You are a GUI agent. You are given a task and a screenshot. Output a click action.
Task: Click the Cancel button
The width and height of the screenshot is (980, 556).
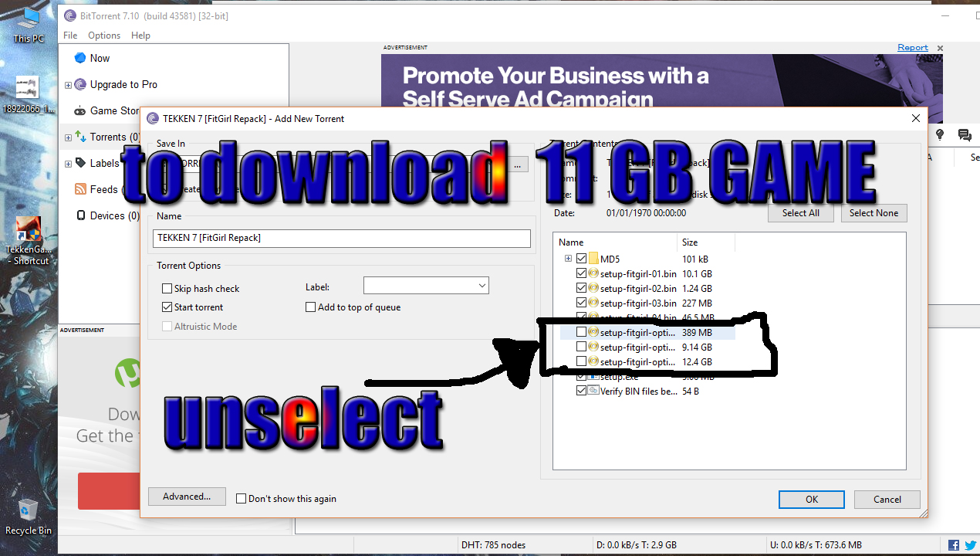(x=887, y=500)
